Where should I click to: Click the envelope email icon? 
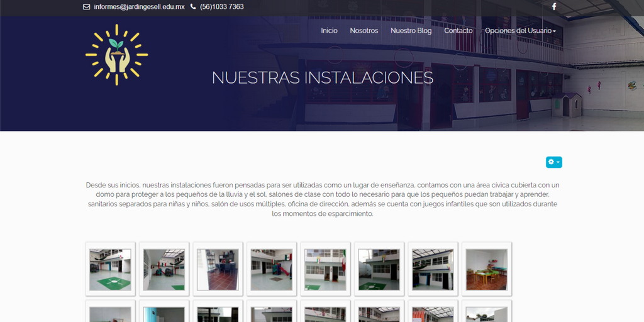(x=86, y=7)
